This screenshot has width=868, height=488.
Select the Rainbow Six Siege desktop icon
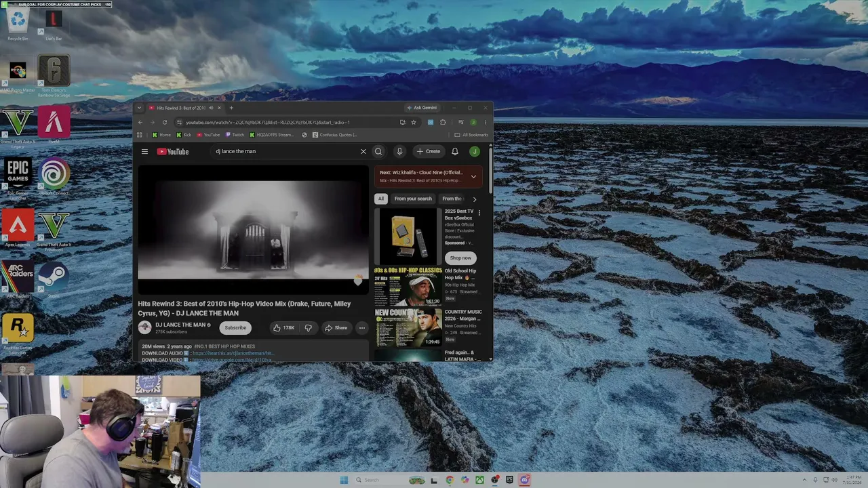coord(54,76)
